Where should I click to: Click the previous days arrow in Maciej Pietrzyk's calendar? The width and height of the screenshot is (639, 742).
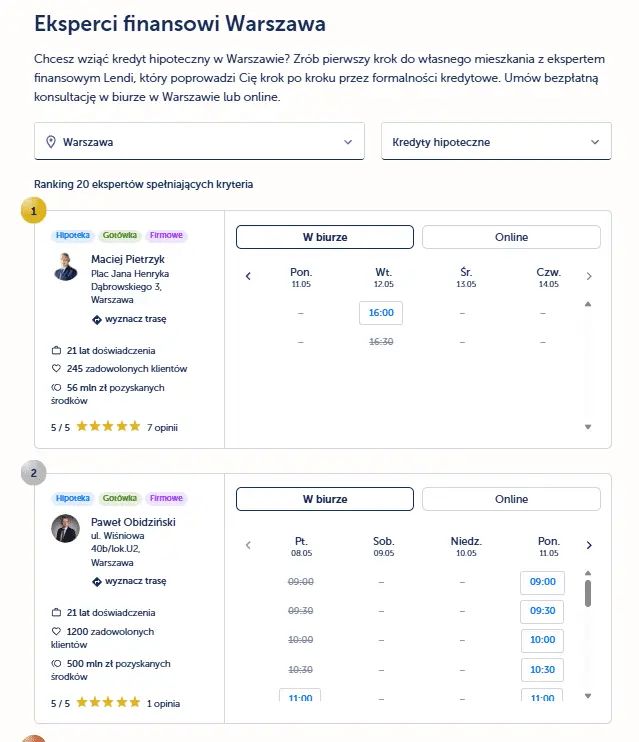(248, 276)
